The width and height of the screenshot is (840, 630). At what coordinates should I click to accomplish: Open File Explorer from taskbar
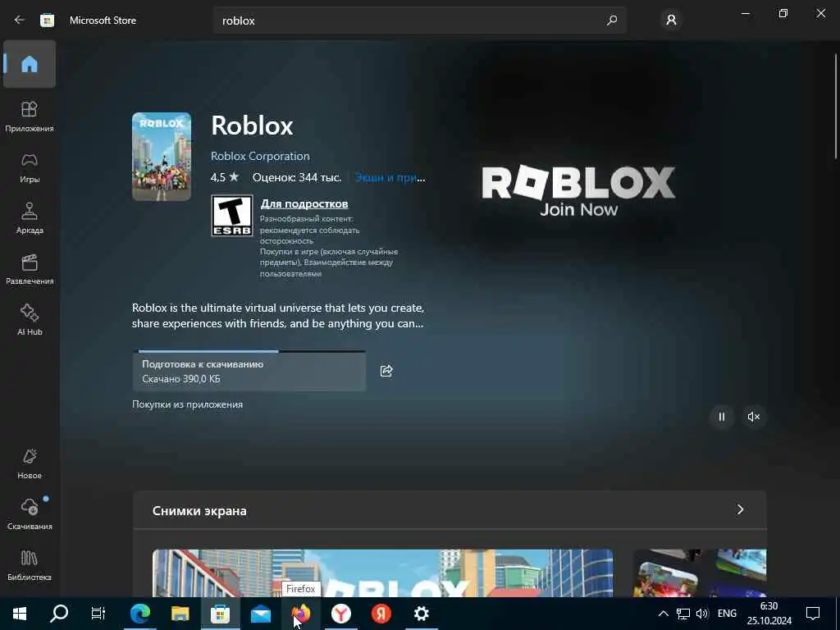pos(180,614)
